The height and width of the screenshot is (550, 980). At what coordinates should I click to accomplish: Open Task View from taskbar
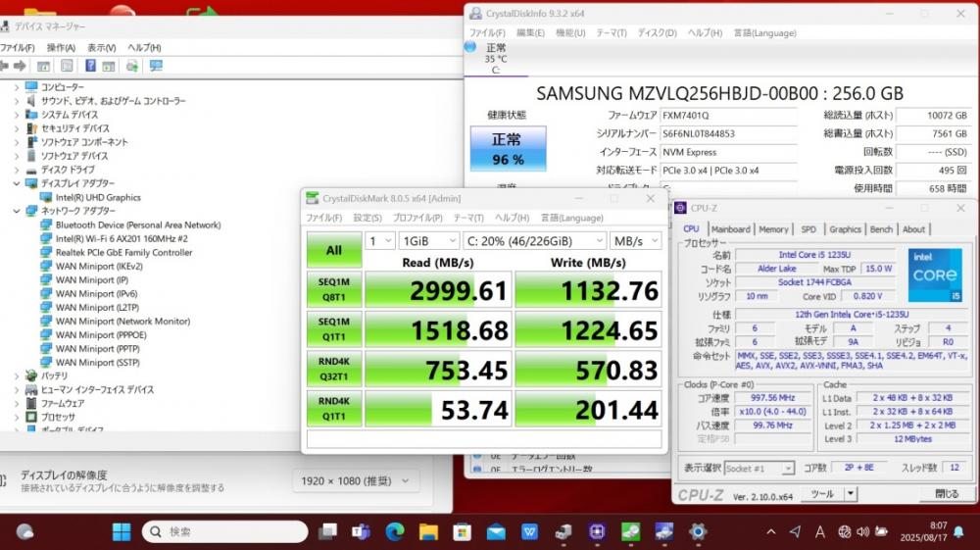point(327,532)
